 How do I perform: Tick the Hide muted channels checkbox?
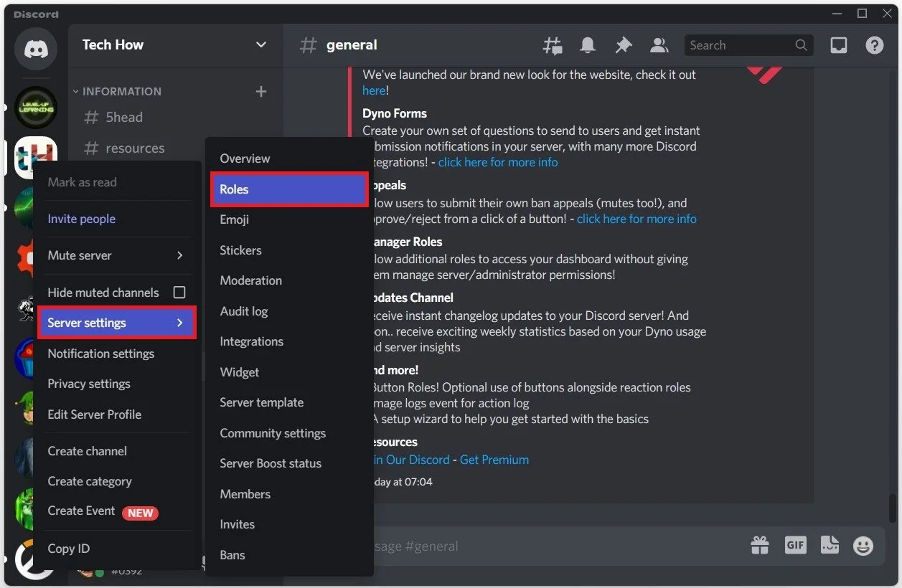[x=179, y=293]
